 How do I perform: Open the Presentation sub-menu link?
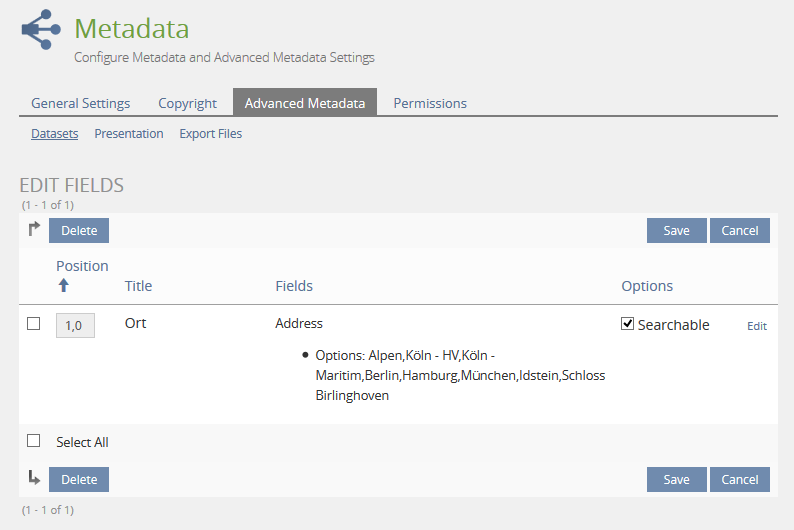[129, 133]
